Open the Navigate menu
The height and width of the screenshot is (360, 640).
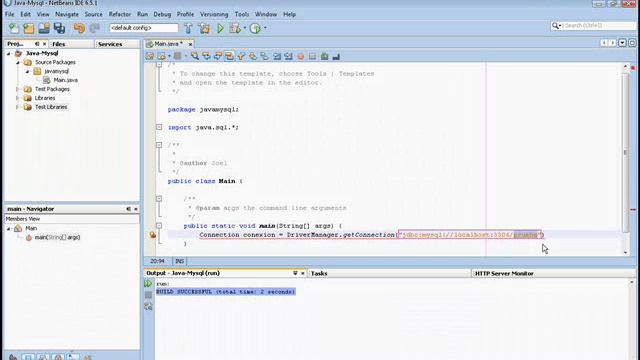pos(67,14)
